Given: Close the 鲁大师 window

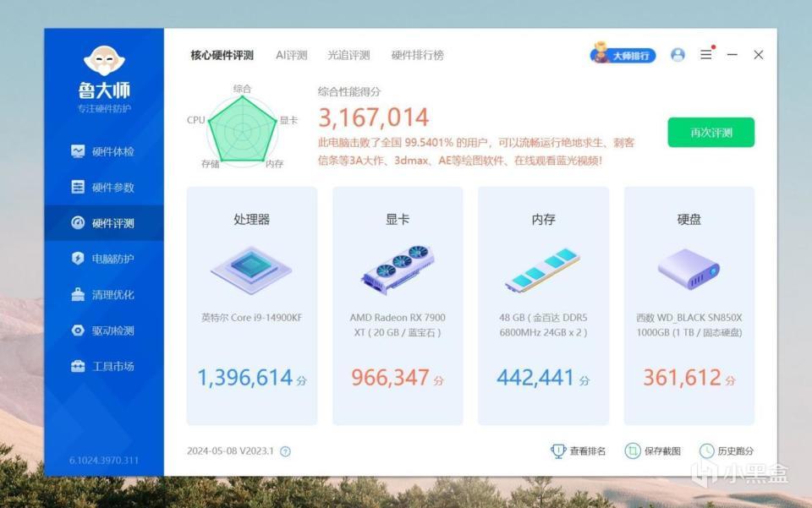Looking at the screenshot, I should coord(759,54).
